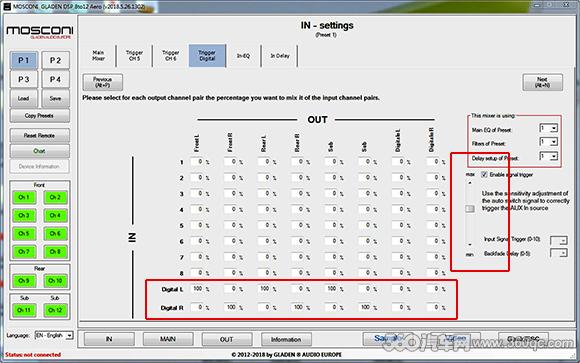Open Delay setup of Preset dropdown
The width and height of the screenshot is (580, 363).
coord(549,157)
